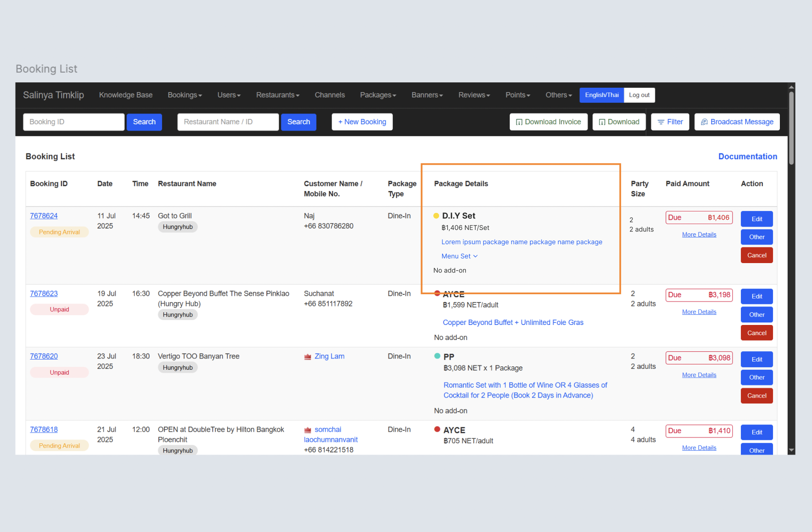The image size is (812, 532).
Task: Click the Download Invoice button
Action: (548, 122)
